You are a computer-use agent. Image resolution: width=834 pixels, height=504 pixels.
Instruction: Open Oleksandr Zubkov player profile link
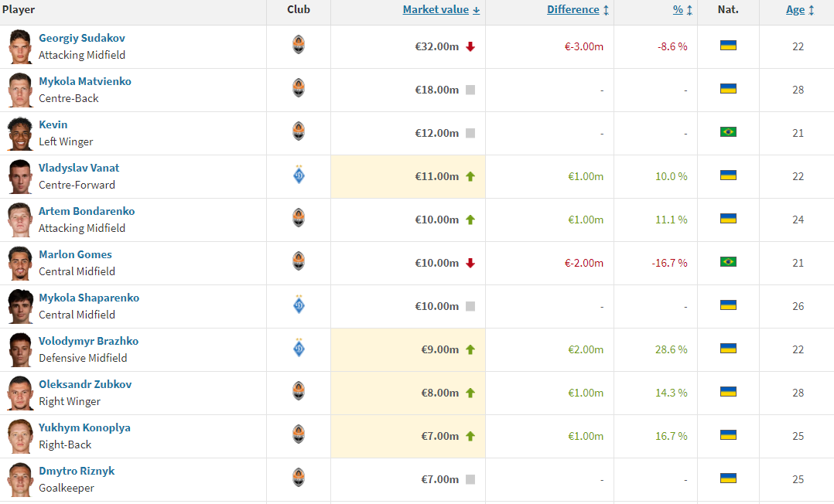tap(85, 384)
